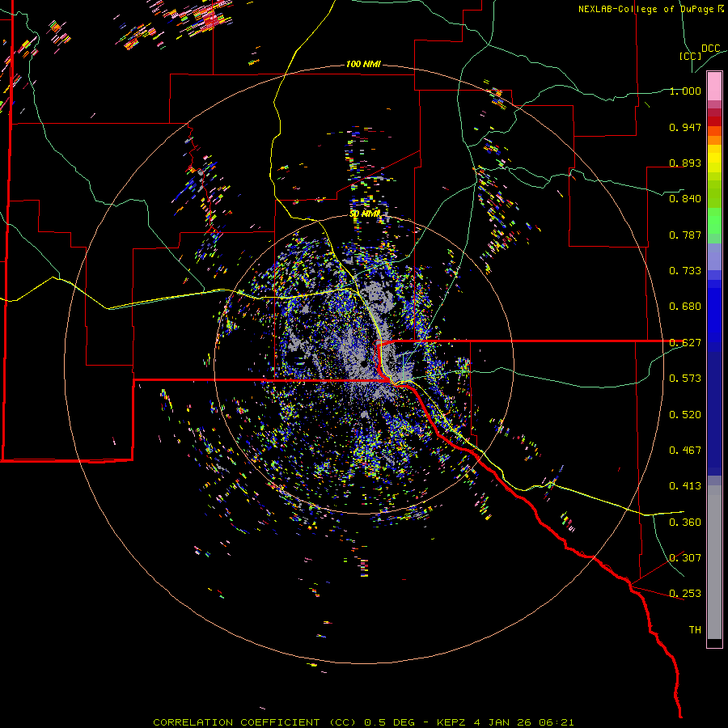The image size is (728, 728).
Task: Click the 0.573 scale value
Action: click(685, 379)
